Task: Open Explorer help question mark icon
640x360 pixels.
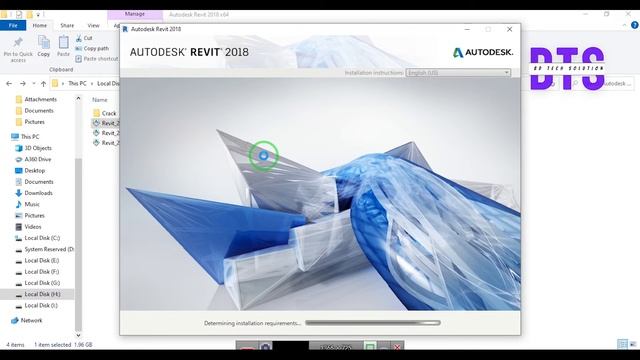Action: click(634, 25)
